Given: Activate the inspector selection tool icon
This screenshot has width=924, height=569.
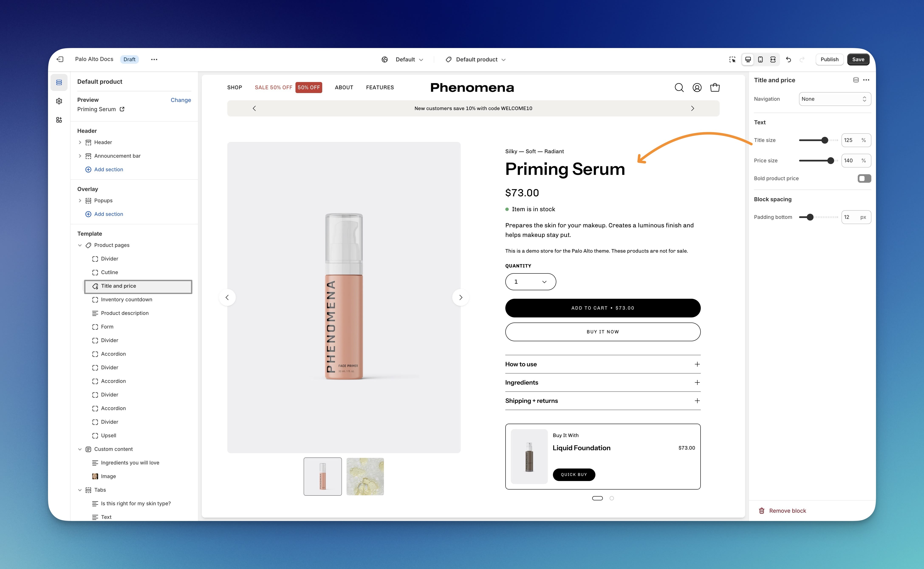Looking at the screenshot, I should 732,59.
